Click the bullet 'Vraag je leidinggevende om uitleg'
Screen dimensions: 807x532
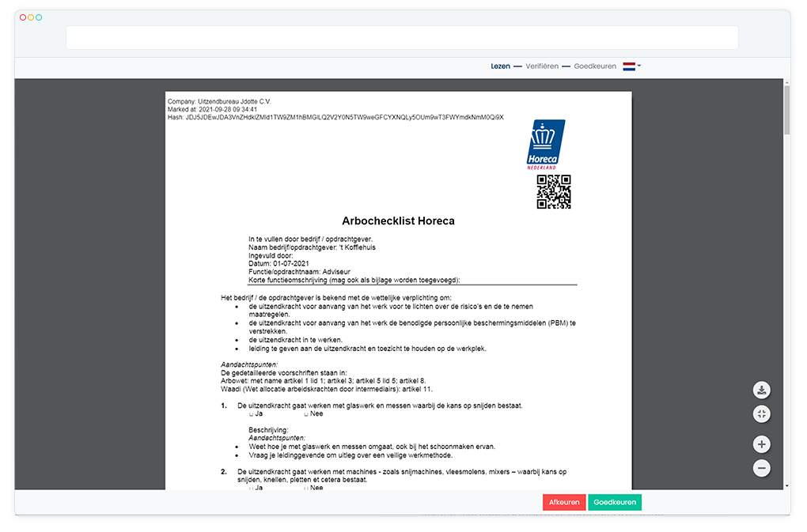click(x=351, y=455)
